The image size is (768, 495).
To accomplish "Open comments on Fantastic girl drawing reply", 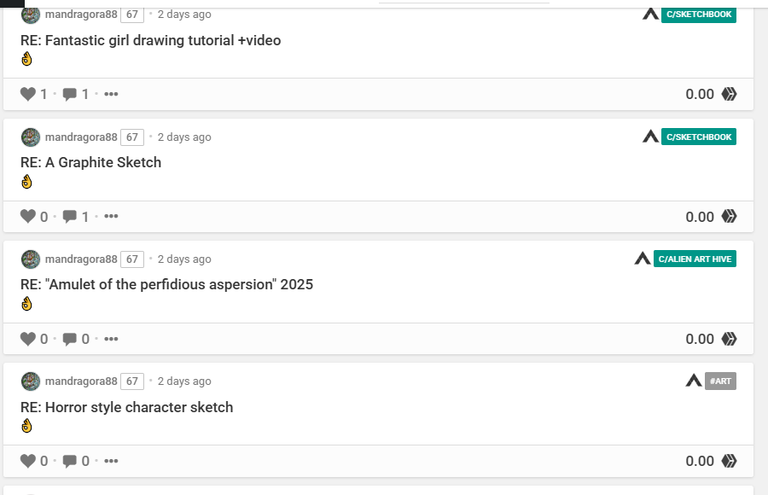I will pyautogui.click(x=70, y=94).
